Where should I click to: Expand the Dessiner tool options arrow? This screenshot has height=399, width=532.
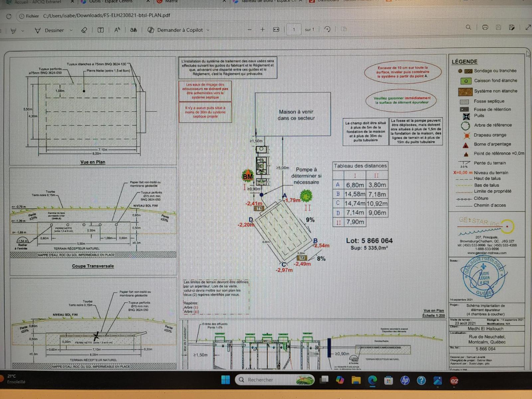[x=71, y=30]
